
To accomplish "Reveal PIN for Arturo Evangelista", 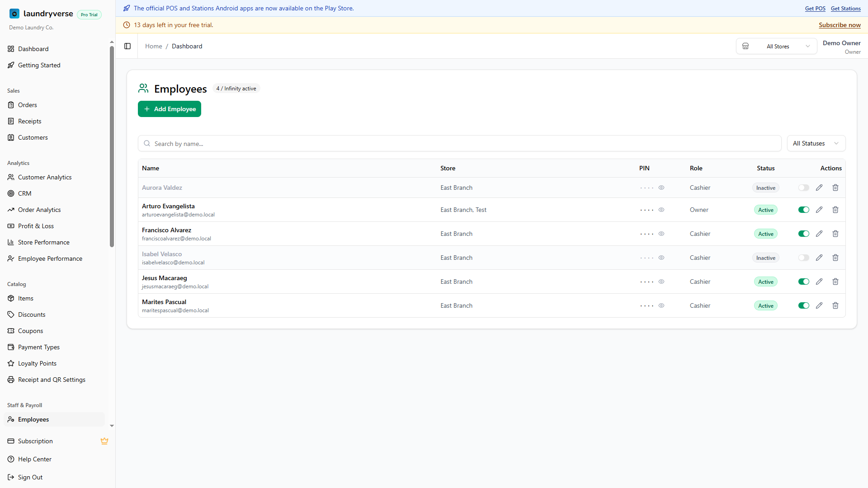I will [661, 210].
